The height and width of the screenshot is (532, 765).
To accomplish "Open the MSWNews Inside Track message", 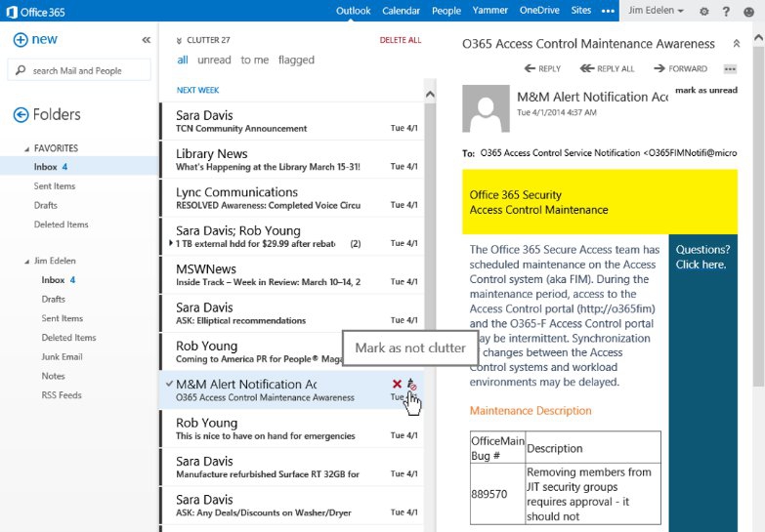I will click(292, 275).
